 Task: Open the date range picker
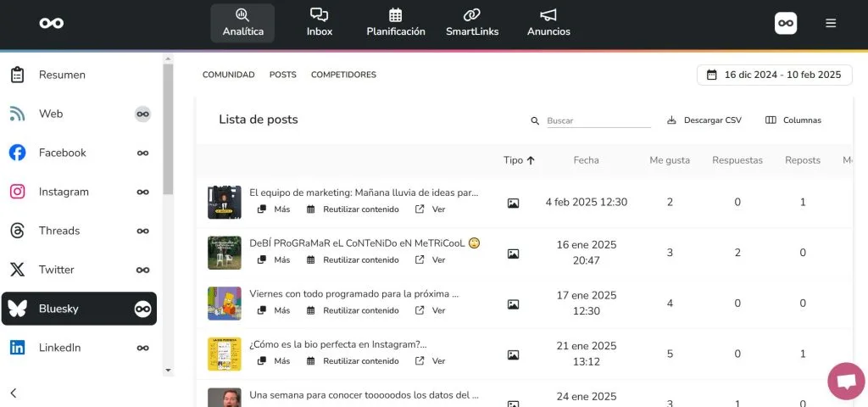773,75
